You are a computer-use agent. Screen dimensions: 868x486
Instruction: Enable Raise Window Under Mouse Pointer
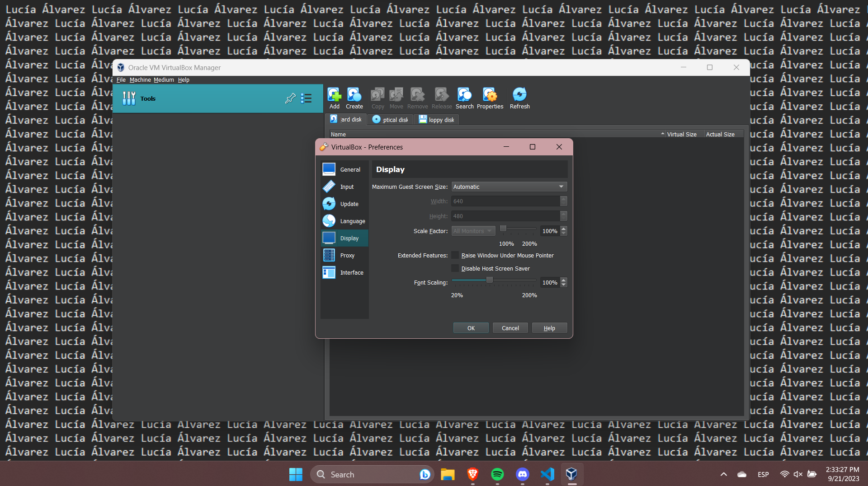click(x=455, y=255)
